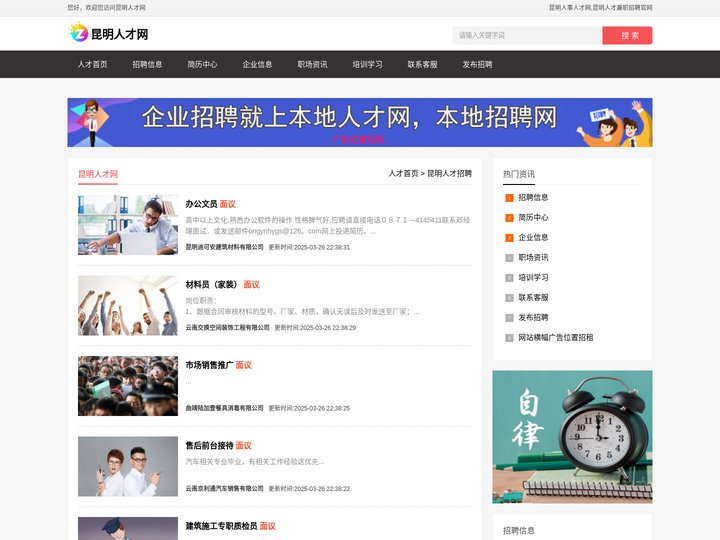
Task: Click rank 5 badge beside 培训学习
Action: pyautogui.click(x=509, y=278)
